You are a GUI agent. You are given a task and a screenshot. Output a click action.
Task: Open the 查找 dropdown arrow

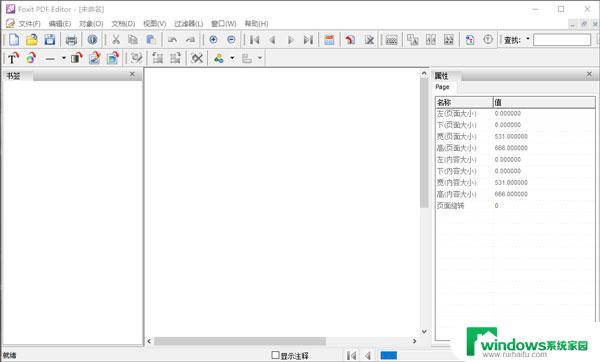pyautogui.click(x=528, y=39)
